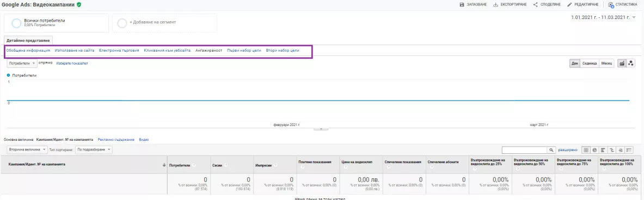Viewport: 644px width, 200px height.
Task: Select Рекламно съдържание as primary dimension
Action: tap(116, 140)
